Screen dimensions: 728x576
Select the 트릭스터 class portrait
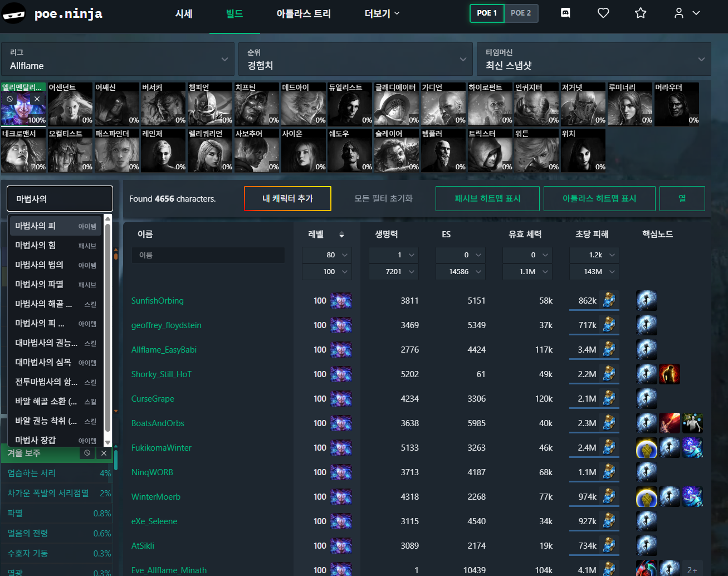pyautogui.click(x=490, y=150)
